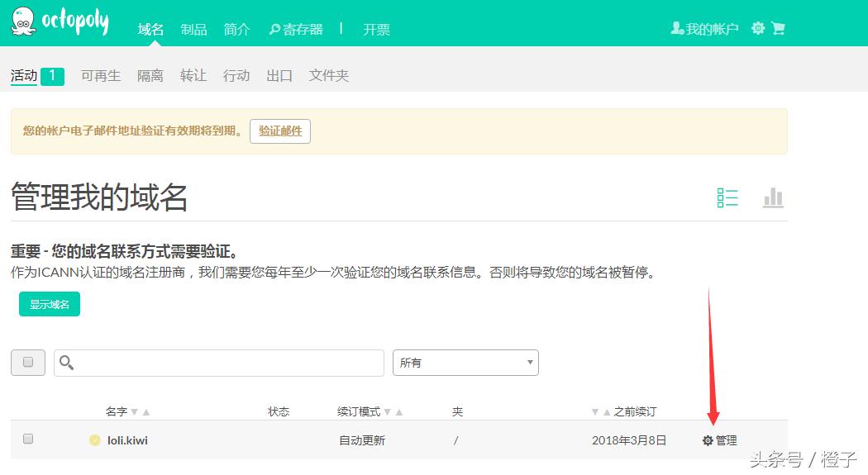The image size is (868, 475).
Task: Select the 活动 tab
Action: [24, 76]
